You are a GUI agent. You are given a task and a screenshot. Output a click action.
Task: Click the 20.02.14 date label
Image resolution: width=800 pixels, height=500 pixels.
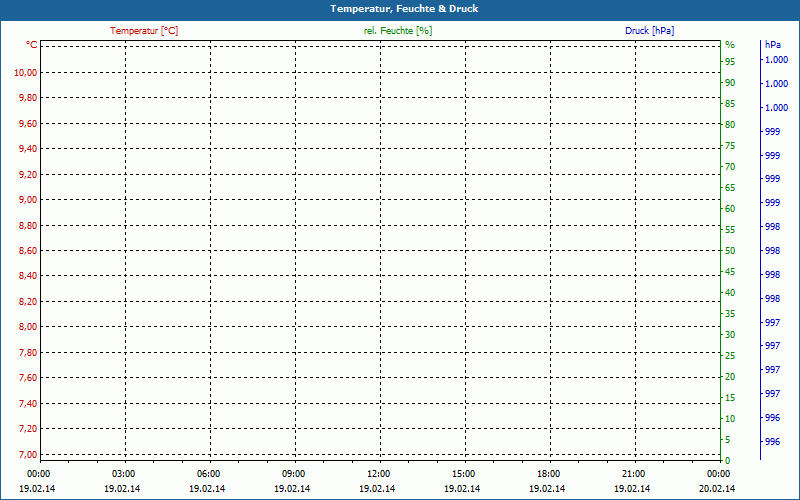(x=717, y=489)
